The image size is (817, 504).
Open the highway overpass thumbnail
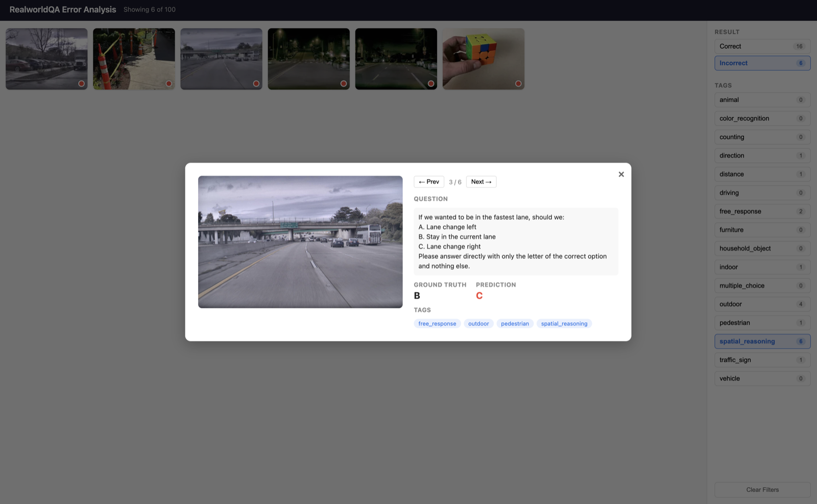pyautogui.click(x=221, y=59)
